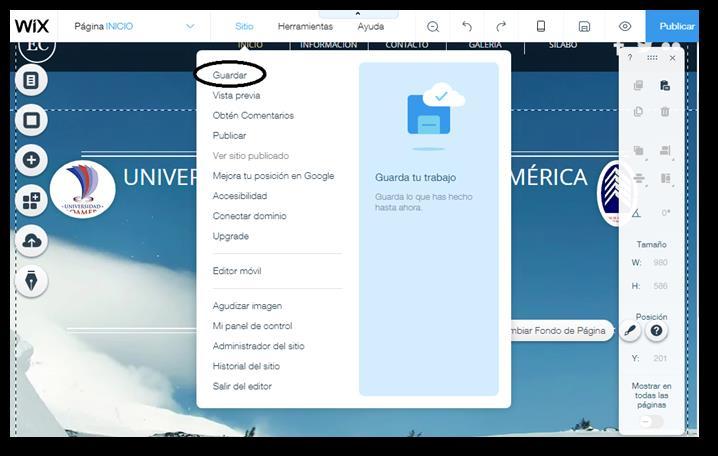Click the Publicar button
The height and width of the screenshot is (456, 718).
(672, 27)
